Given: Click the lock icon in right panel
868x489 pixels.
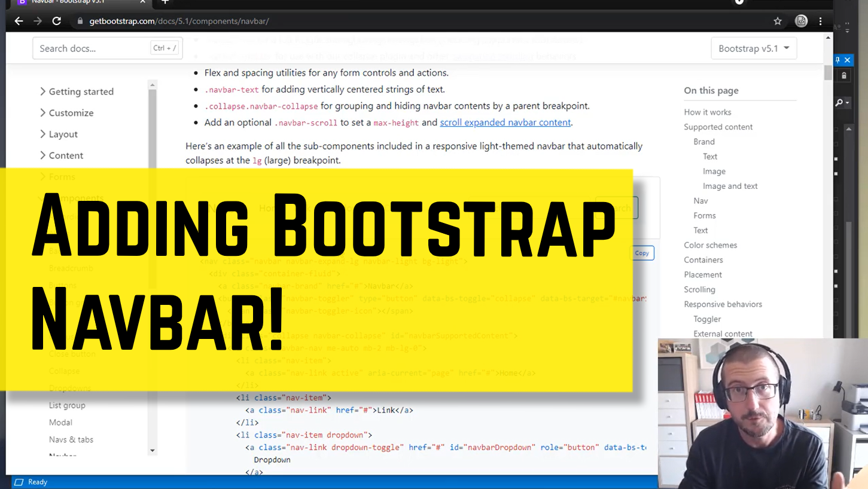Looking at the screenshot, I should [x=844, y=76].
